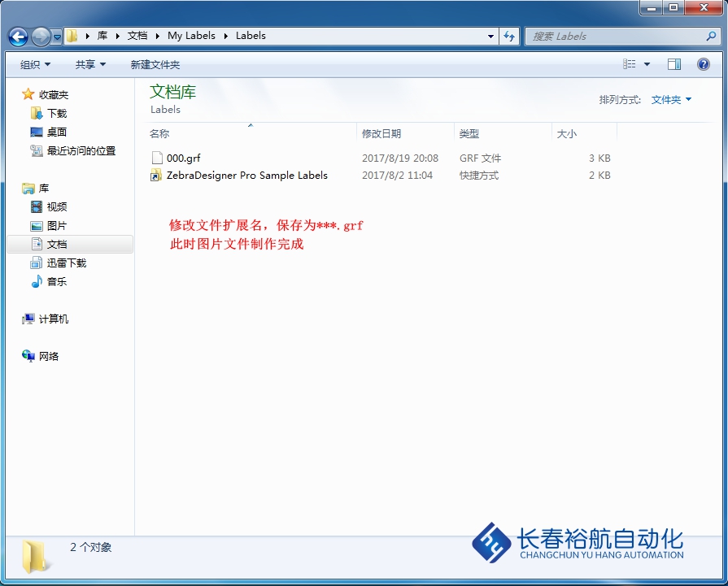Click type cell 快捷方式

pos(478,175)
